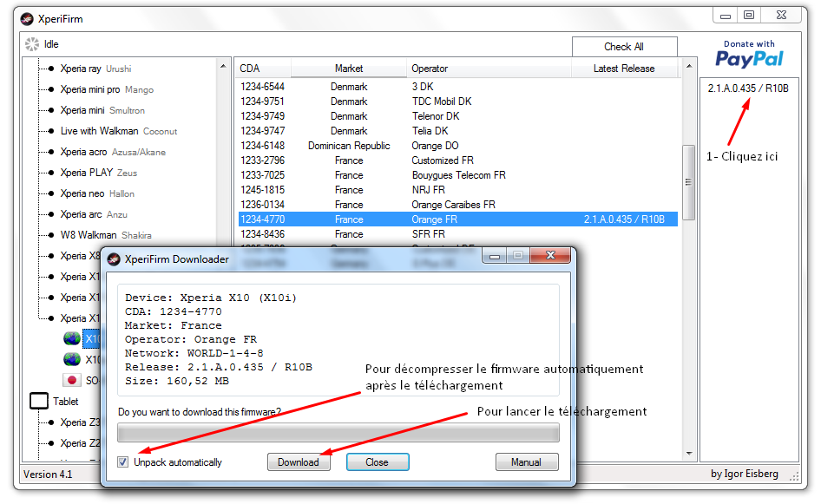Select Live with Walkman Coconut
The image size is (821, 504).
[119, 131]
